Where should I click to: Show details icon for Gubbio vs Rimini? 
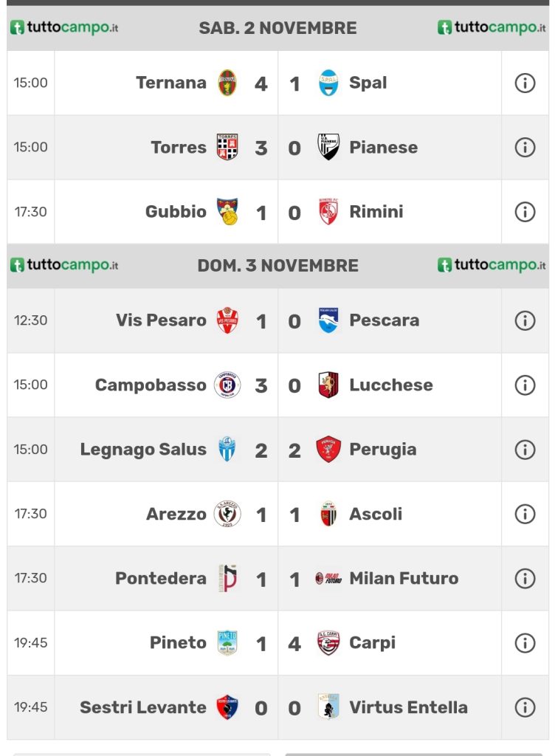[x=524, y=212]
